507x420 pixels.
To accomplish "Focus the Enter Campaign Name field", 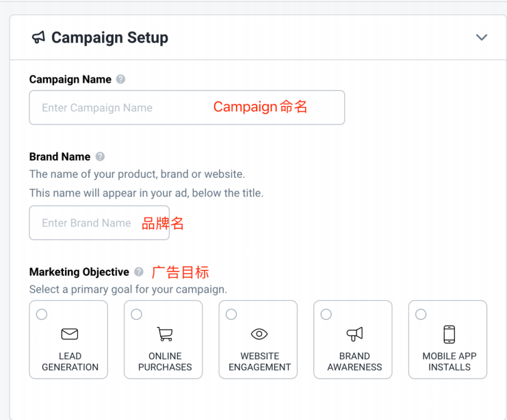I will (x=123, y=108).
